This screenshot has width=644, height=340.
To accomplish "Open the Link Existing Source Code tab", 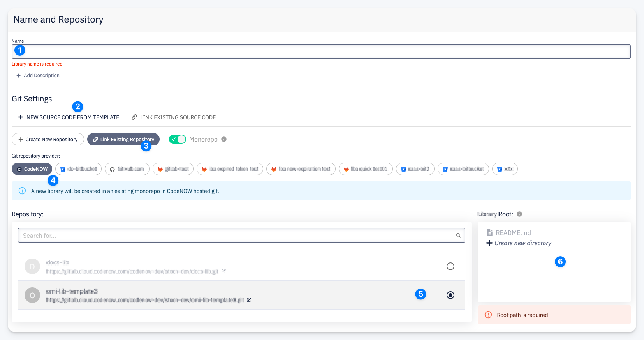I will (x=174, y=117).
